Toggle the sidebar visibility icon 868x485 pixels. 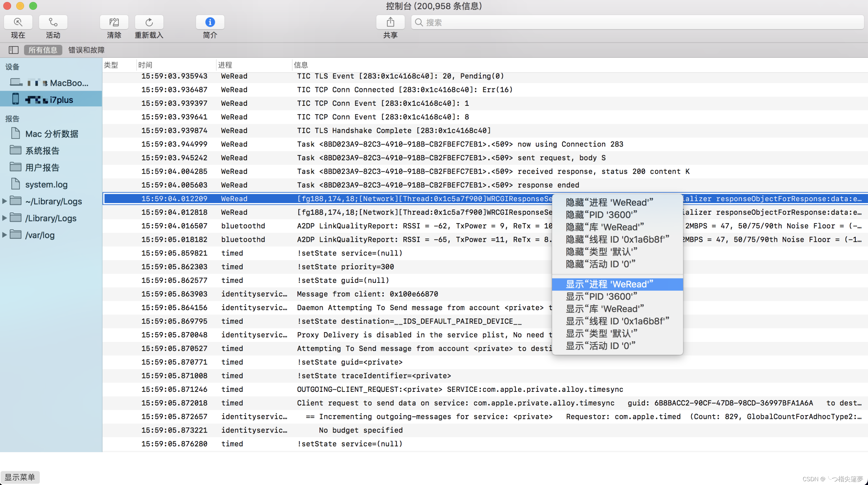coord(14,50)
